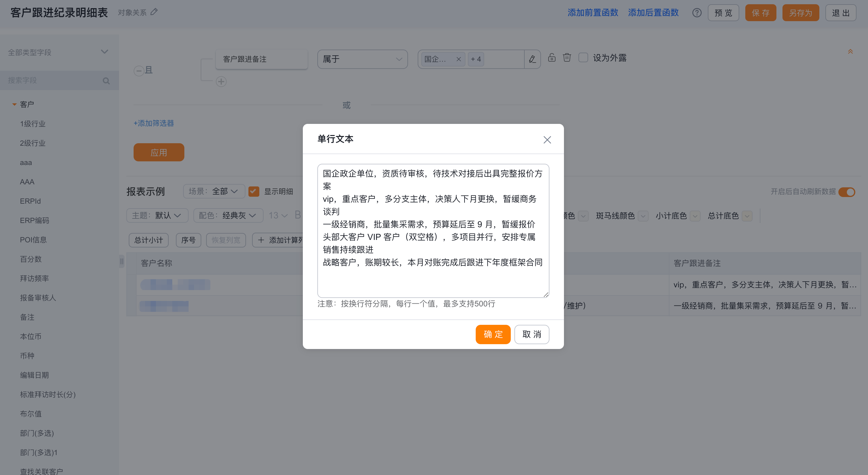The width and height of the screenshot is (868, 475).
Task: Toggle 开启后自动刷新数据 switch
Action: [847, 192]
